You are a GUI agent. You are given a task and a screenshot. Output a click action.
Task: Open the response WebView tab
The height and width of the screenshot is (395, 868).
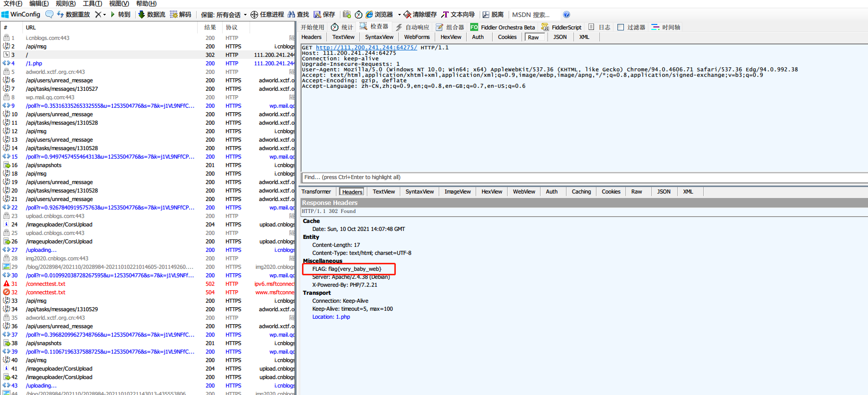pyautogui.click(x=524, y=192)
